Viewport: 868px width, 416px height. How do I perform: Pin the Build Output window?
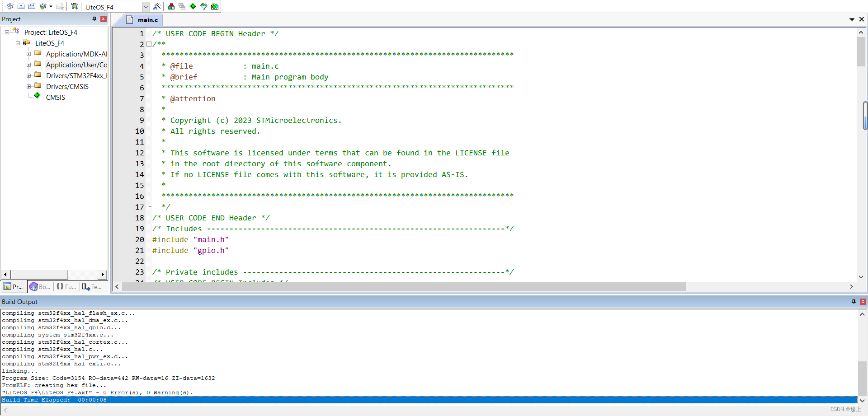coord(854,301)
